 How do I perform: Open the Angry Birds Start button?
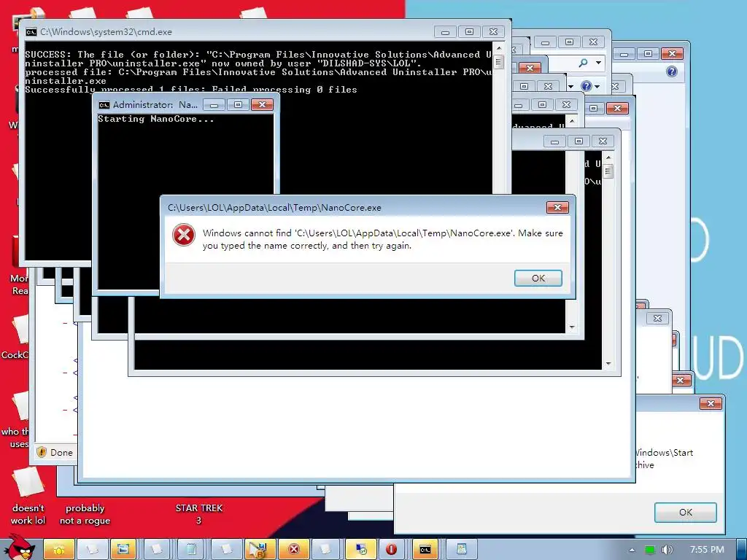(x=20, y=548)
